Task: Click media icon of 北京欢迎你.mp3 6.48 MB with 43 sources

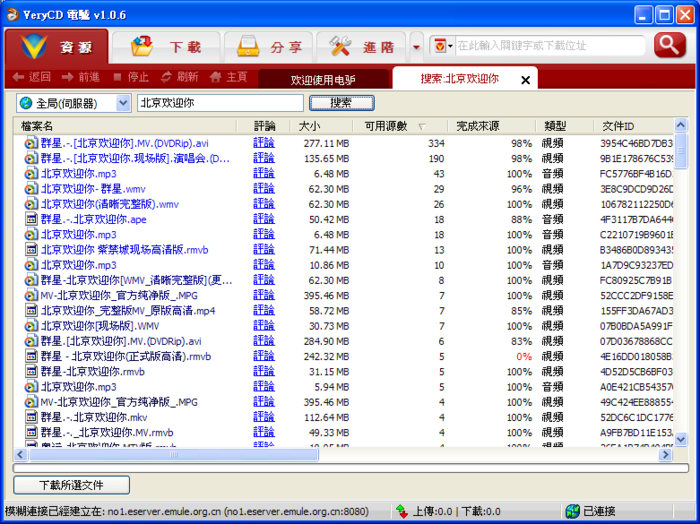Action: point(31,174)
